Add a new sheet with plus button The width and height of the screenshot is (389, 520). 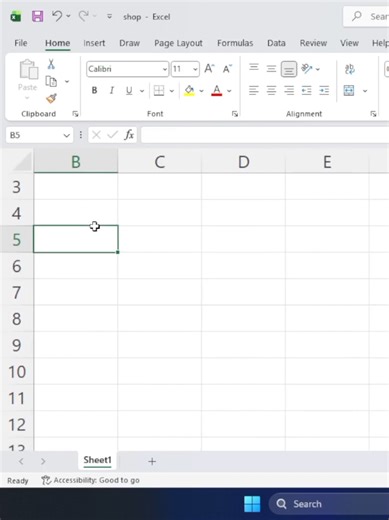tap(152, 461)
